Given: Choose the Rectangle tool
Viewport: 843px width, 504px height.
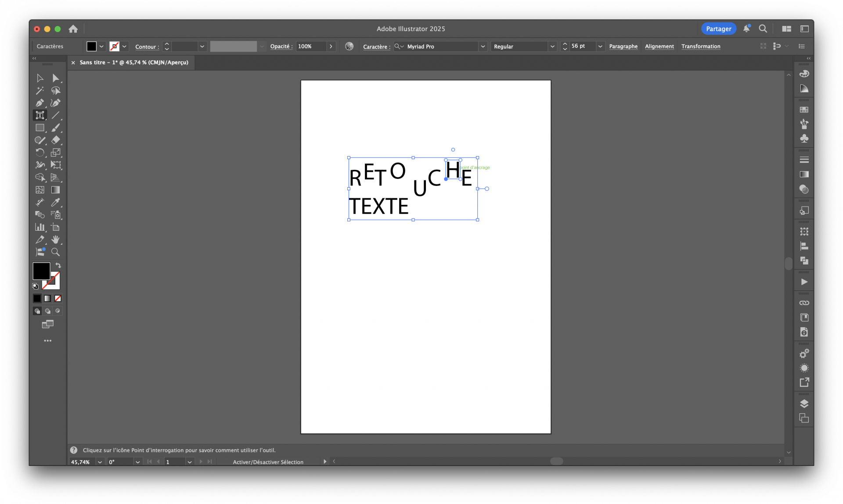Looking at the screenshot, I should click(40, 128).
